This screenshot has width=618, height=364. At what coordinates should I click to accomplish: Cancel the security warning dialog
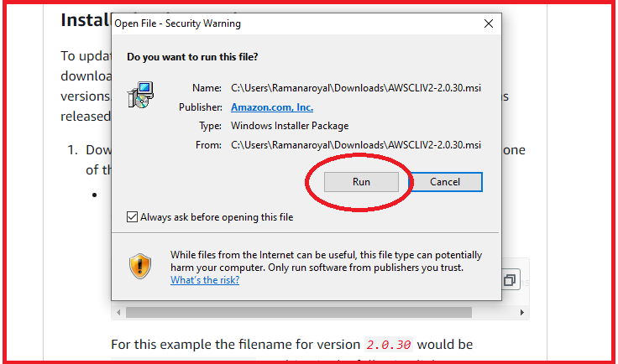coord(445,182)
